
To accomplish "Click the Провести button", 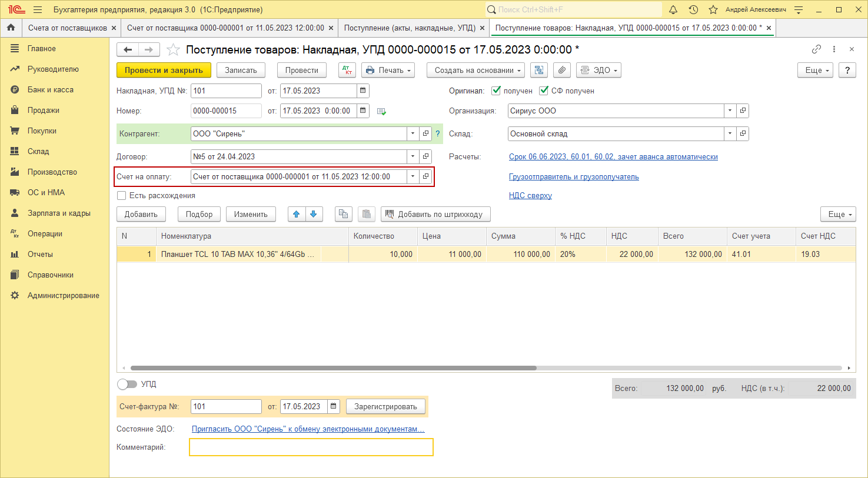I will 301,70.
